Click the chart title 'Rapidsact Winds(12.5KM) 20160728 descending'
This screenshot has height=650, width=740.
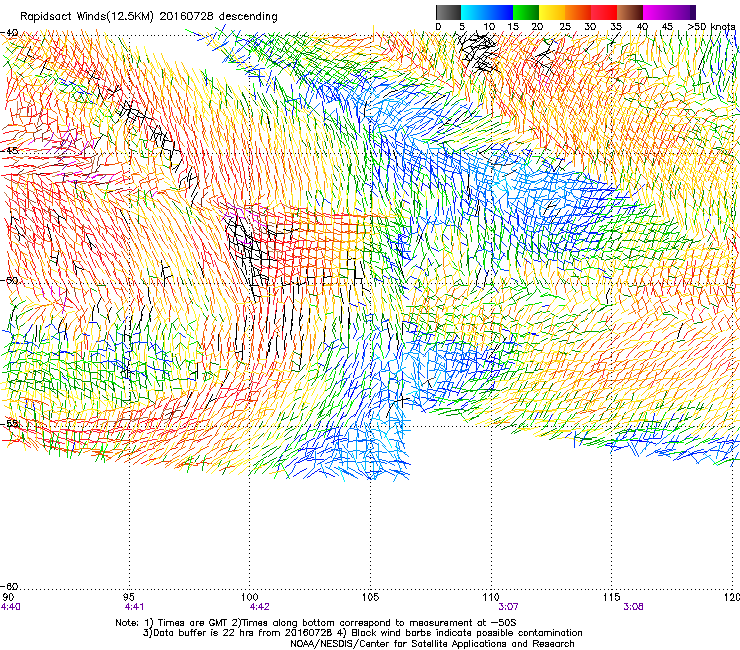tap(149, 17)
